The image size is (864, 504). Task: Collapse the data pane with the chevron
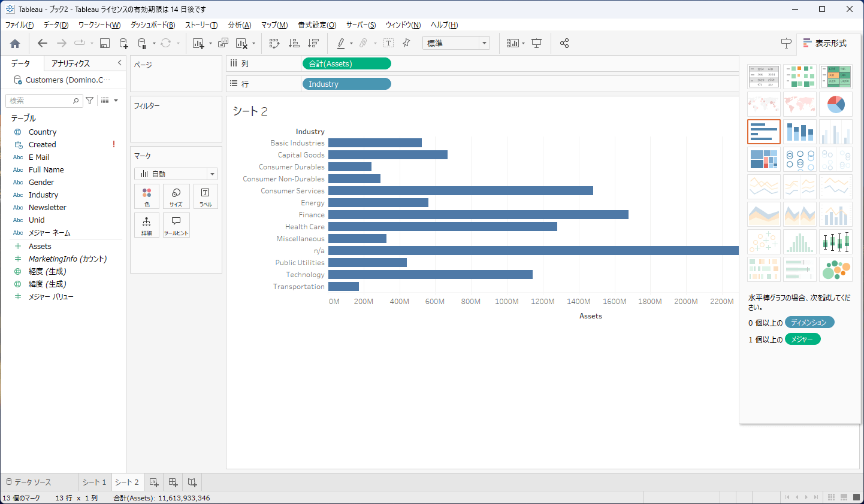coord(119,63)
